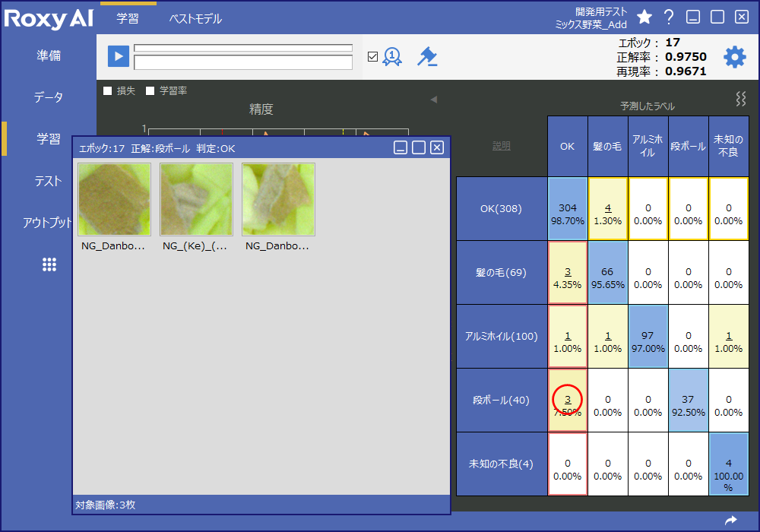Collapse the graph panel with the triangle arrow
760x532 pixels.
[433, 99]
